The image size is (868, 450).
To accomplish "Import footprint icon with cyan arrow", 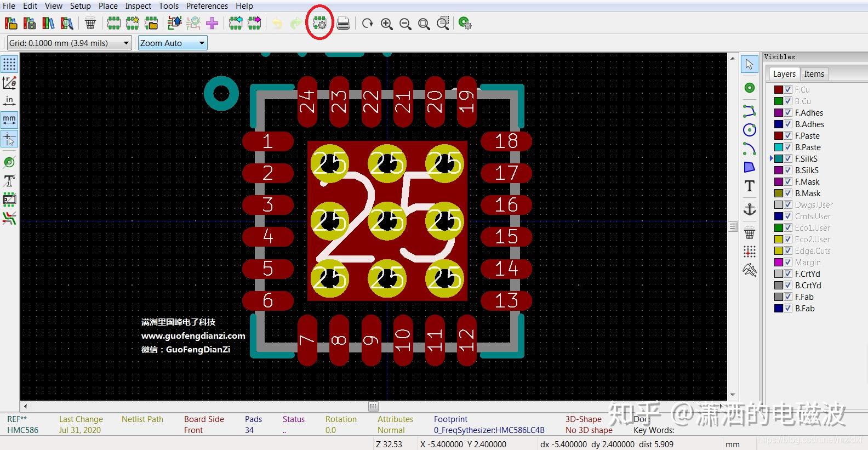I will tap(236, 23).
